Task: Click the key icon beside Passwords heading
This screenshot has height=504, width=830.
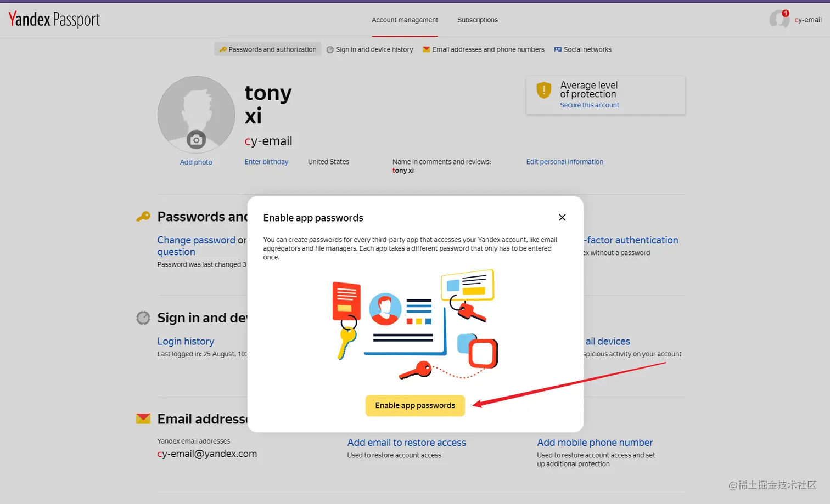Action: 143,217
